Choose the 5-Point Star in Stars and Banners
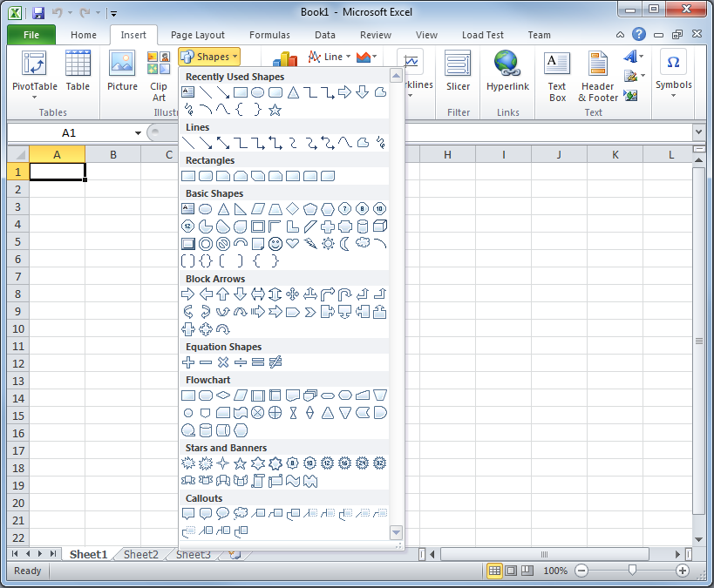 tap(241, 463)
